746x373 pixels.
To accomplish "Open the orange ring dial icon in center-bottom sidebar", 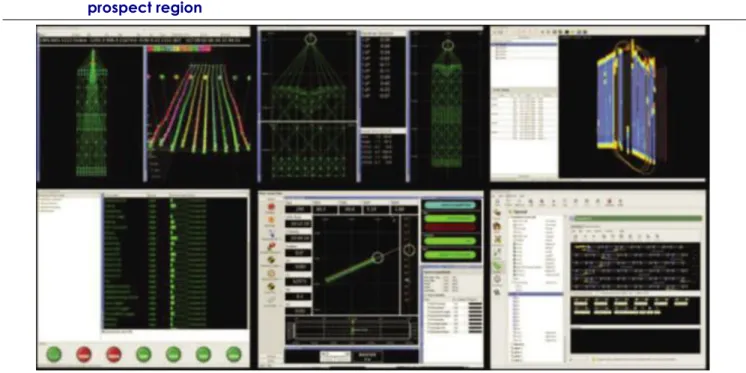I will (x=272, y=274).
